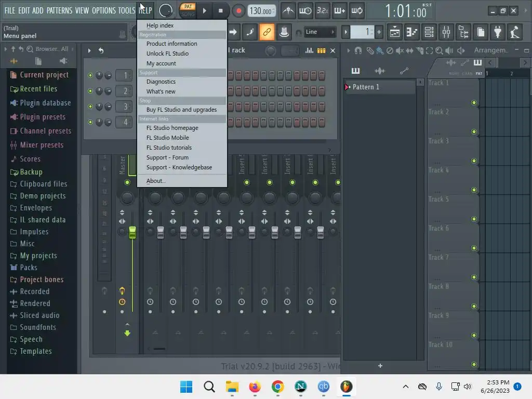
Task: Choose Unlock FL Studio from Help menu
Action: pos(182,54)
